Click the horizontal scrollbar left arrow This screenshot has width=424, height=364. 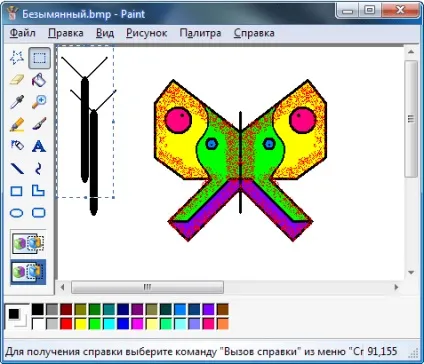point(62,287)
